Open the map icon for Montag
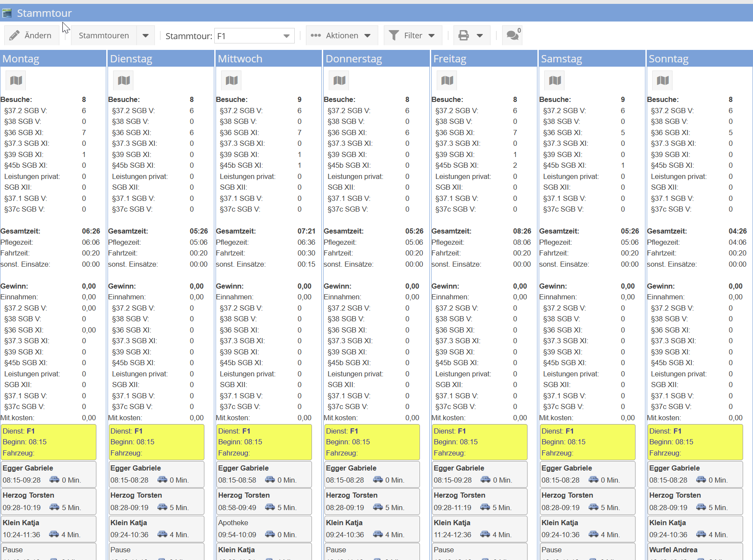This screenshot has width=753, height=560. 16,80
